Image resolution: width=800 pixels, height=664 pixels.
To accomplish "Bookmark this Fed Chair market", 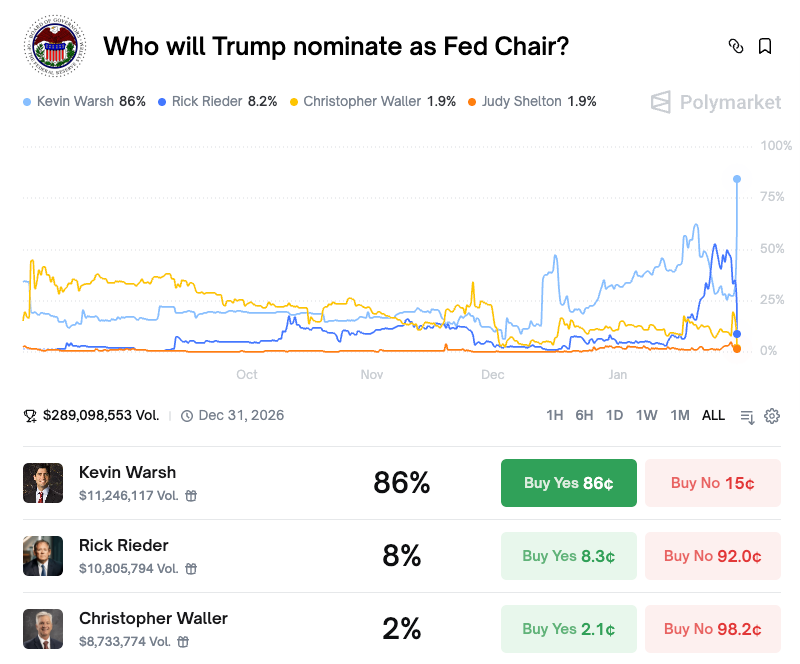I will (x=765, y=46).
